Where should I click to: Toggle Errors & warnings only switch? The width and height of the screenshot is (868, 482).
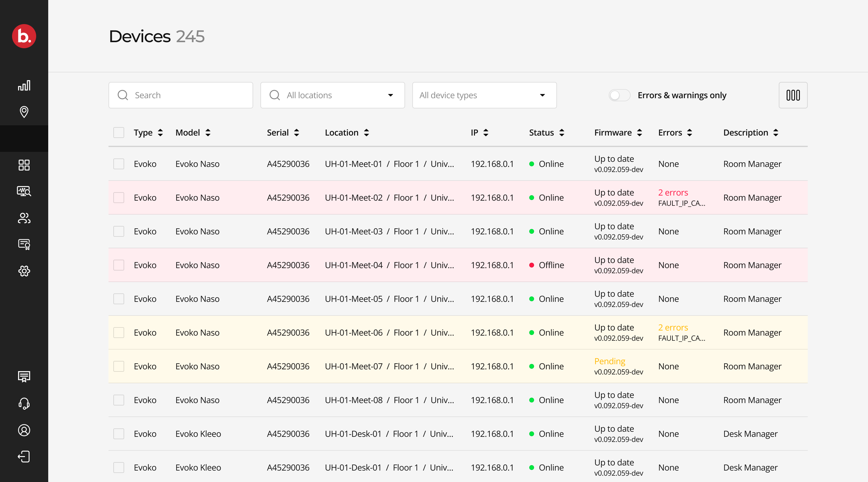619,95
